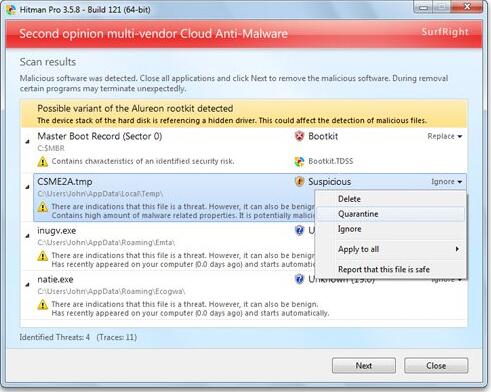Open the Replace action dropdown for Bootkit
This screenshot has width=491, height=392.
pyautogui.click(x=445, y=136)
